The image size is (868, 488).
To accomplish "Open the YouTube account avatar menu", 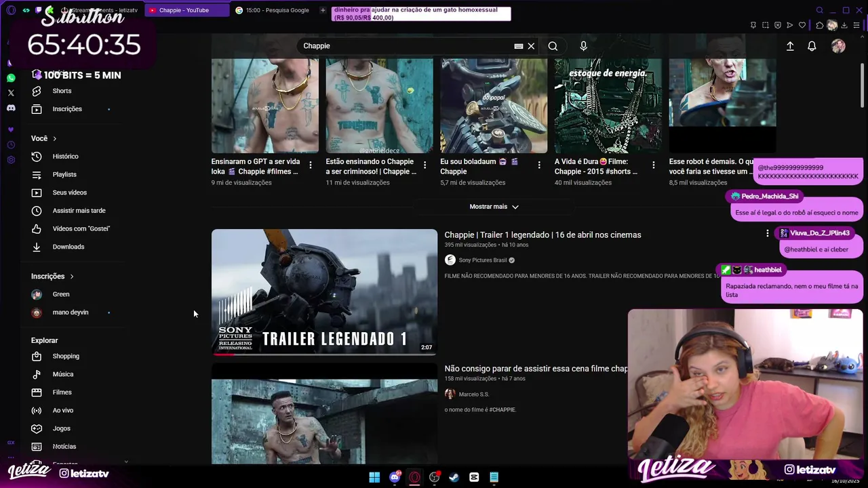I will click(x=839, y=46).
